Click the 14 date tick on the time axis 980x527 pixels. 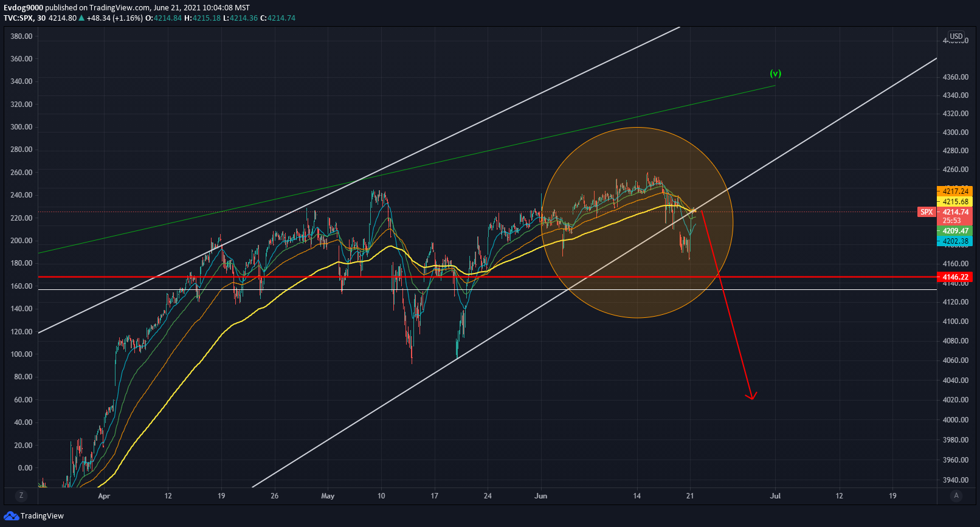coord(637,496)
